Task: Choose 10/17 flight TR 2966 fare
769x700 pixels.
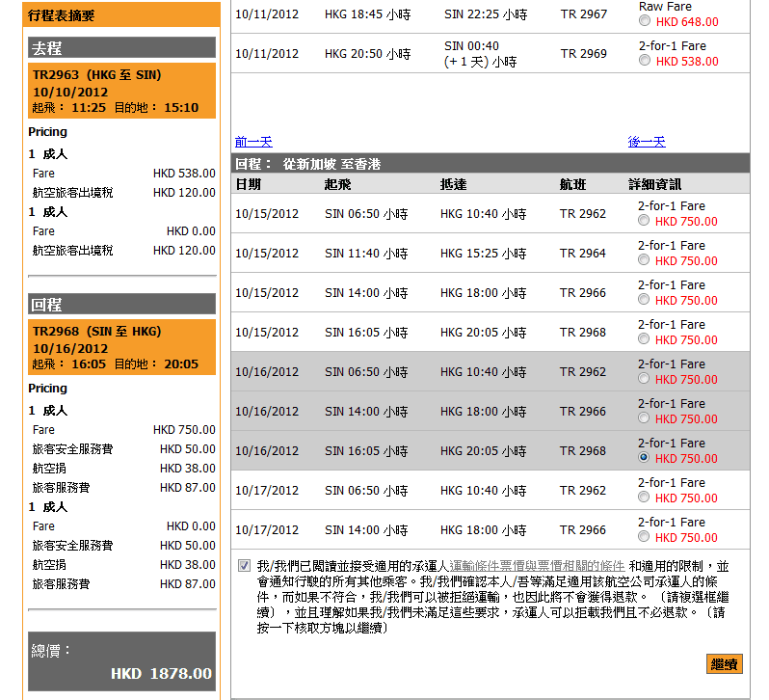Action: pos(645,537)
